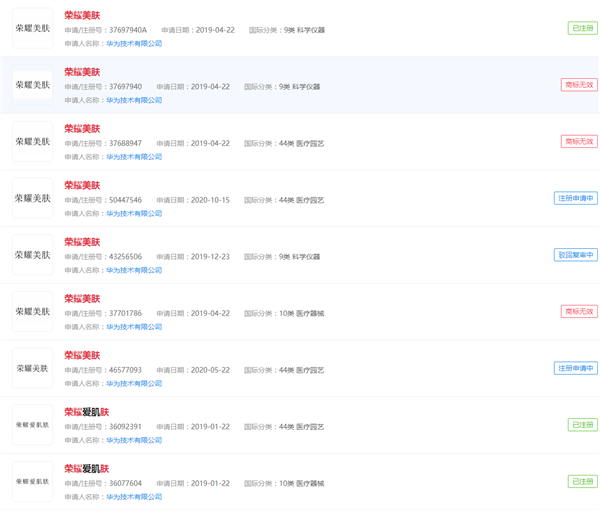Open 荣耀美肤 title of entry 50447546
This screenshot has width=600, height=511.
82,185
